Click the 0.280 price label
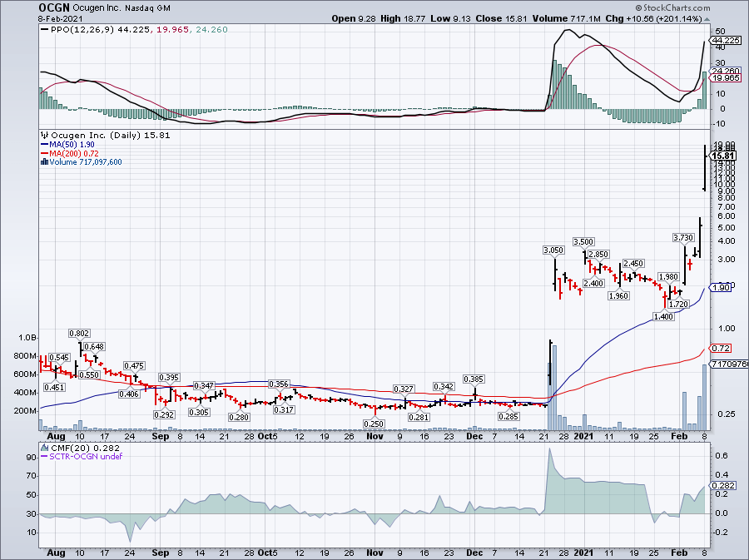Viewport: 749px width, 560px height. click(x=239, y=417)
